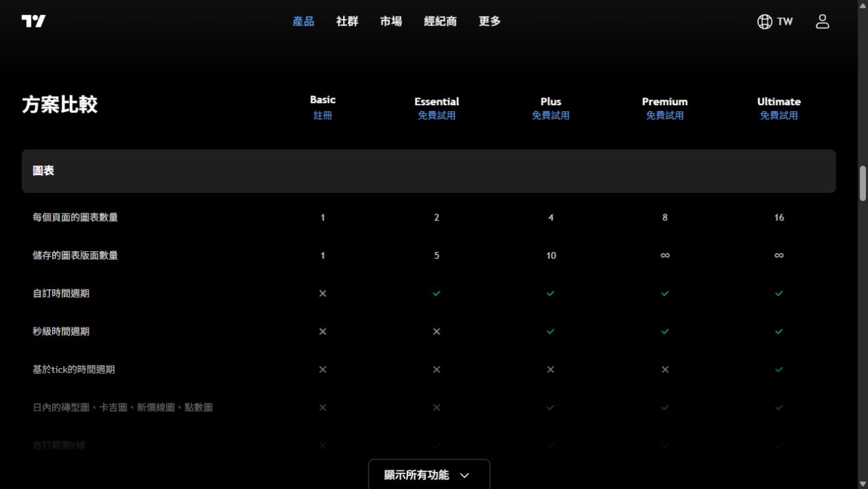This screenshot has height=489, width=868.
Task: Click the Ultimate checkmark for 秒級時間週期
Action: (x=779, y=332)
